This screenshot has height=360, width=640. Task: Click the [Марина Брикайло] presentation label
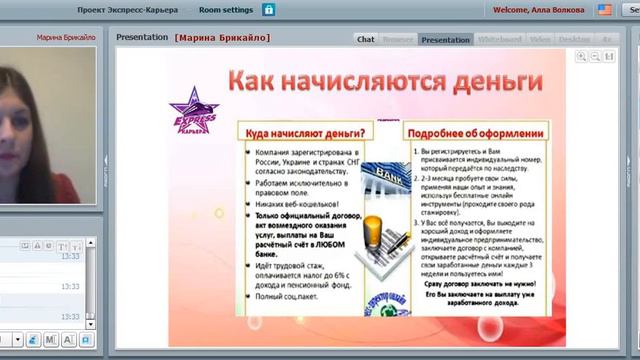[x=222, y=38]
